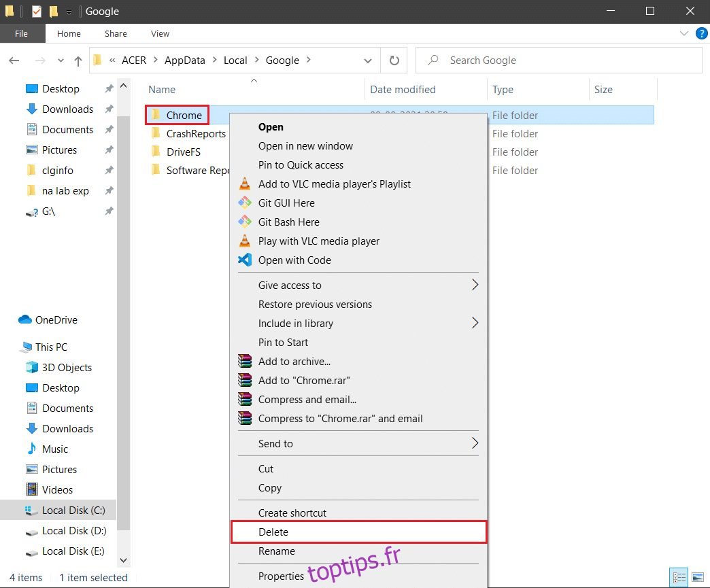Click the Add to archive WinRAR icon

coord(245,361)
